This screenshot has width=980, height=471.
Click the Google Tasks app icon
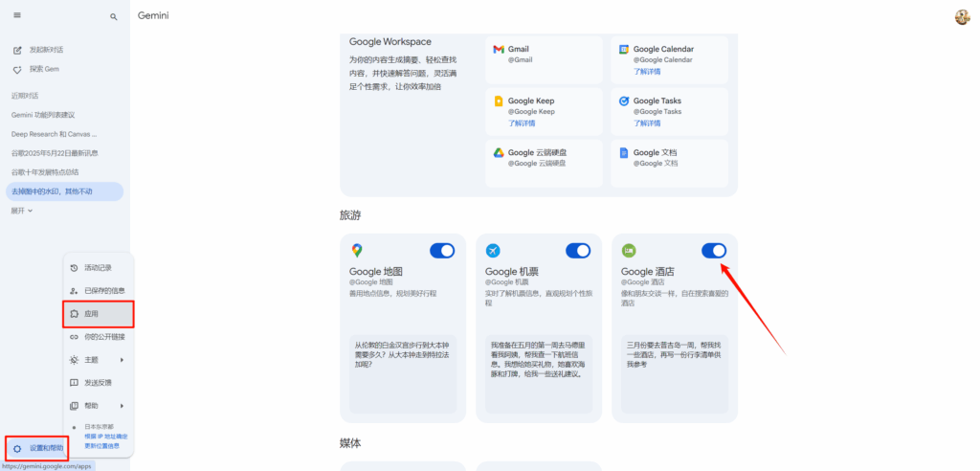click(624, 101)
